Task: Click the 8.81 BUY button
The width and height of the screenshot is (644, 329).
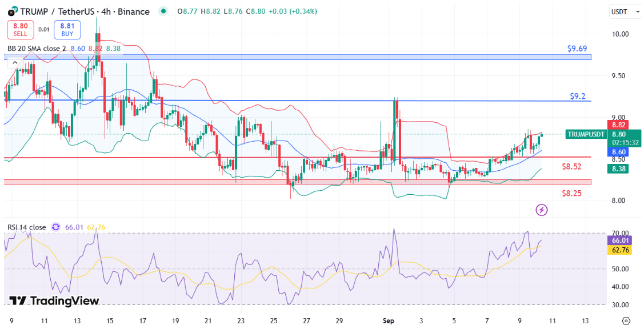Action: tap(67, 29)
